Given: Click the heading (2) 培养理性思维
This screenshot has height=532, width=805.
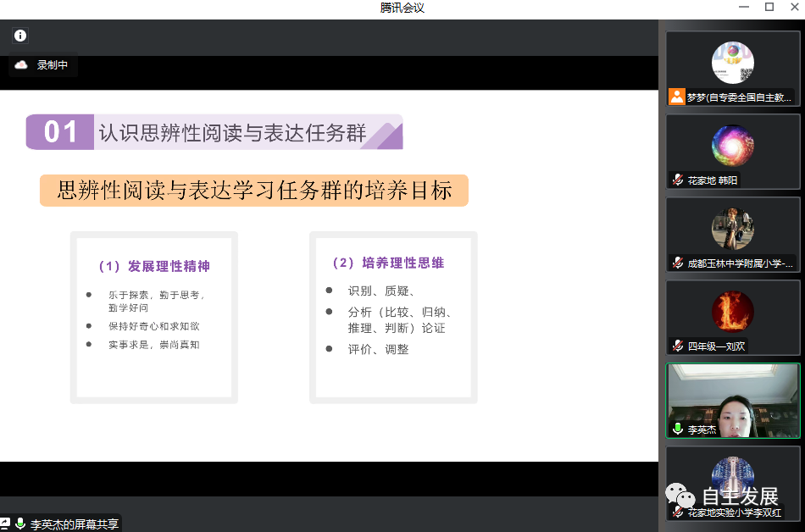Looking at the screenshot, I should [388, 263].
